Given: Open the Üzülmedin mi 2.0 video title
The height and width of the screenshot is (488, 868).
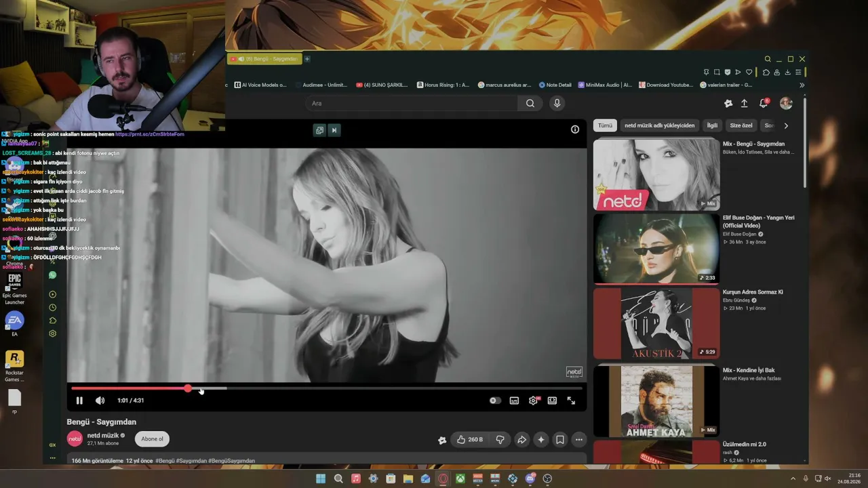Looking at the screenshot, I should [745, 444].
